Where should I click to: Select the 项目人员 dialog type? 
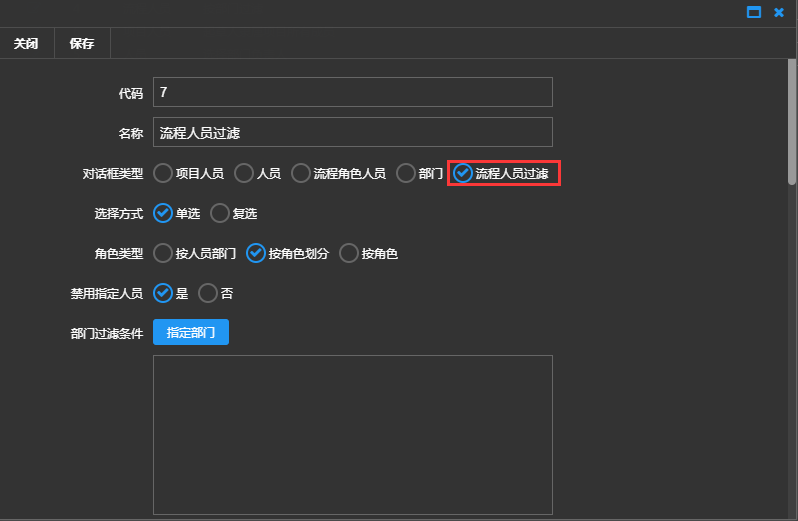tap(163, 173)
